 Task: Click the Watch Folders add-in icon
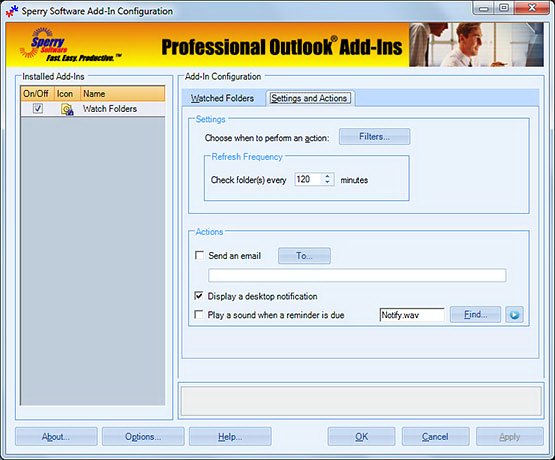pyautogui.click(x=67, y=109)
